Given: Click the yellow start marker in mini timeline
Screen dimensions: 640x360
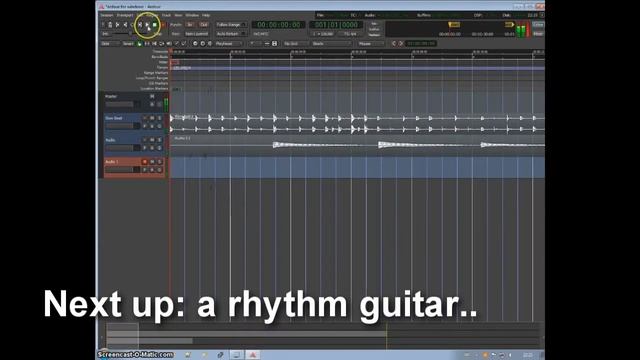Looking at the screenshot, I should (454, 25).
